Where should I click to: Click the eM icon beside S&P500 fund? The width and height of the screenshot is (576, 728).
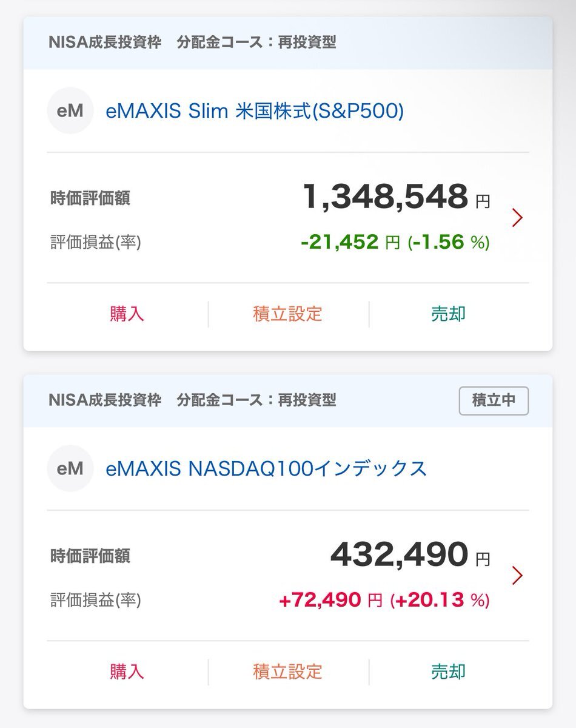70,111
